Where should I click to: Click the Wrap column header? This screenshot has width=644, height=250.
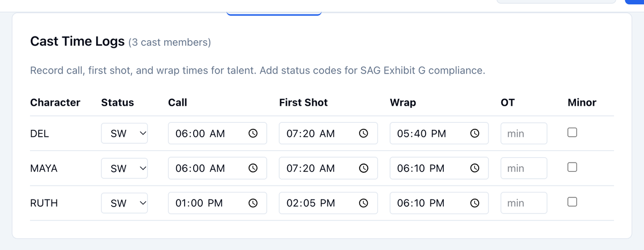coord(403,102)
